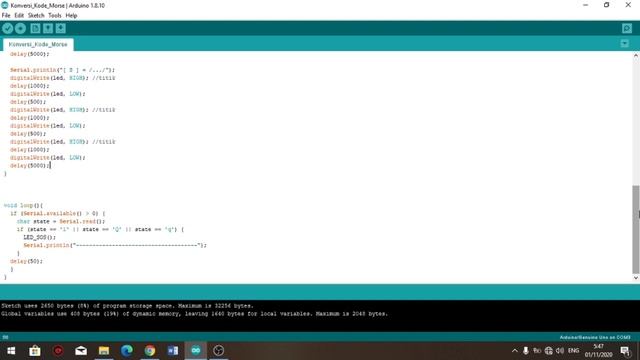Open Microsoft Word from the taskbar

173,351
